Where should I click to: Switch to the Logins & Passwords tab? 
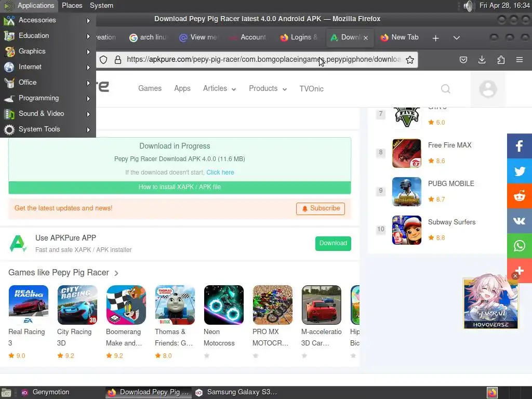[x=299, y=37]
